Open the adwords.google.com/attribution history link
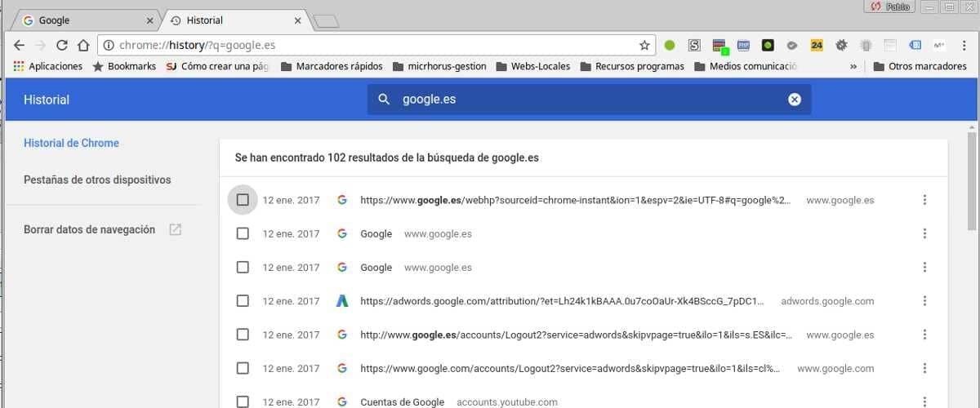 [x=562, y=301]
